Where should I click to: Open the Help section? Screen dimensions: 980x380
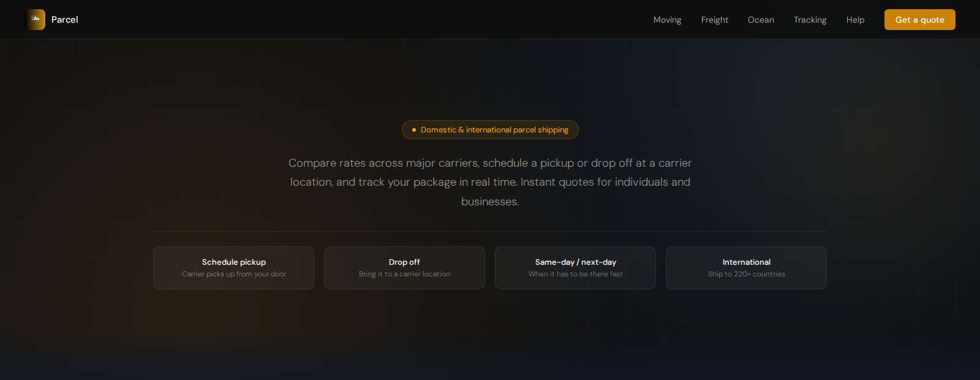[x=855, y=20]
